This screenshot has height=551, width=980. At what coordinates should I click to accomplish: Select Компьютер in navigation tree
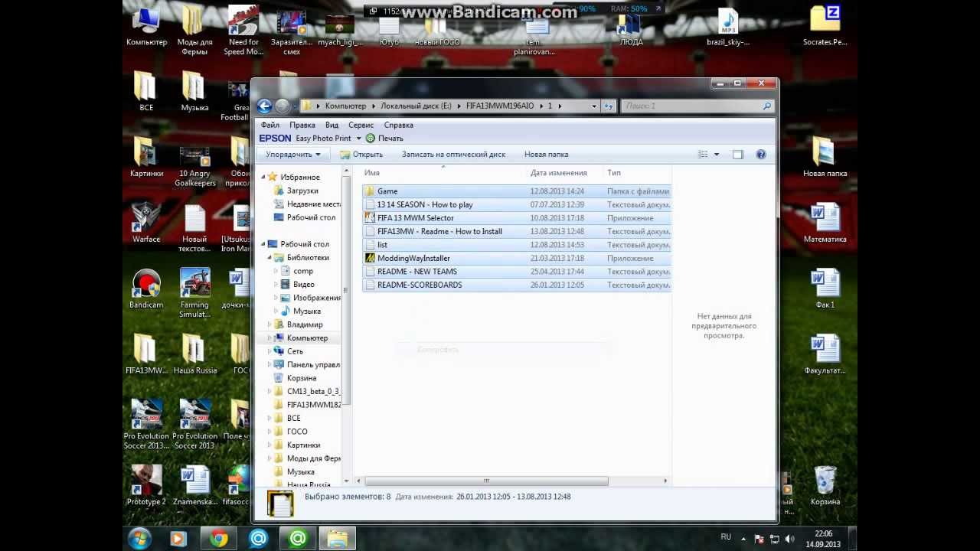tap(306, 338)
